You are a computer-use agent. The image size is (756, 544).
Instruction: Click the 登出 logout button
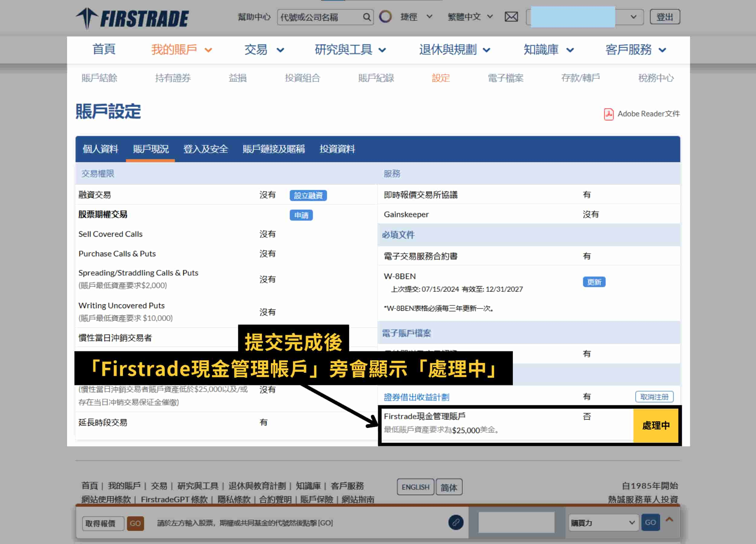click(x=665, y=17)
